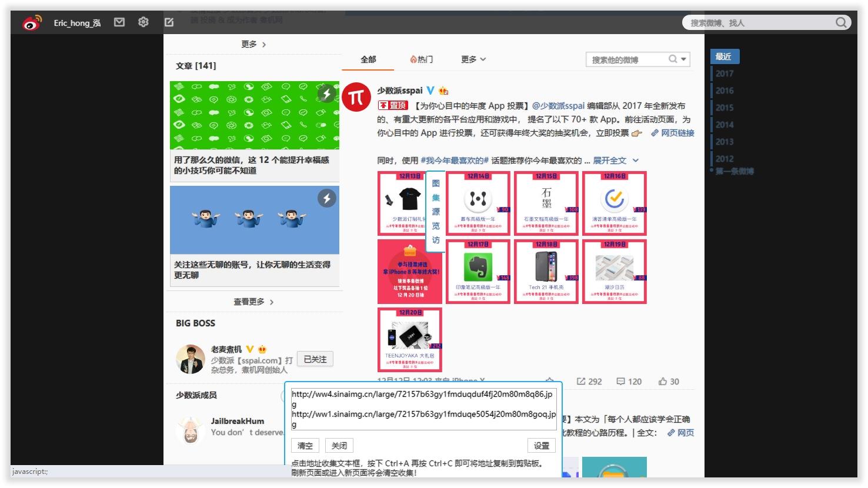Open the 12月14日 image thumbnail

[478, 203]
